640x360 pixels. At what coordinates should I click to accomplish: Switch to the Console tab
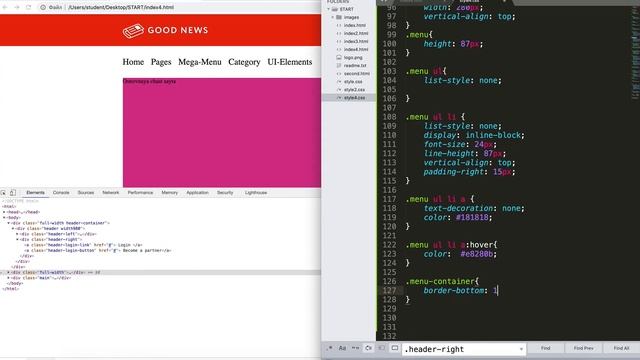61,193
